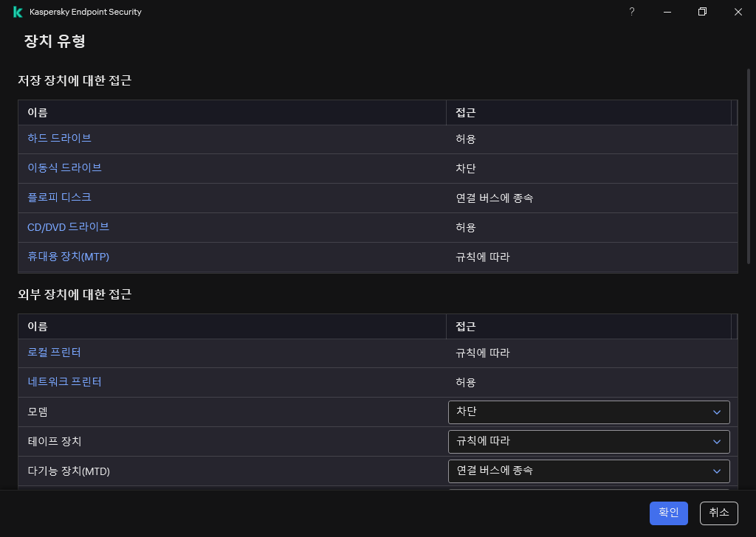Cancel the dialog with 취소
This screenshot has width=756, height=537.
pos(718,513)
